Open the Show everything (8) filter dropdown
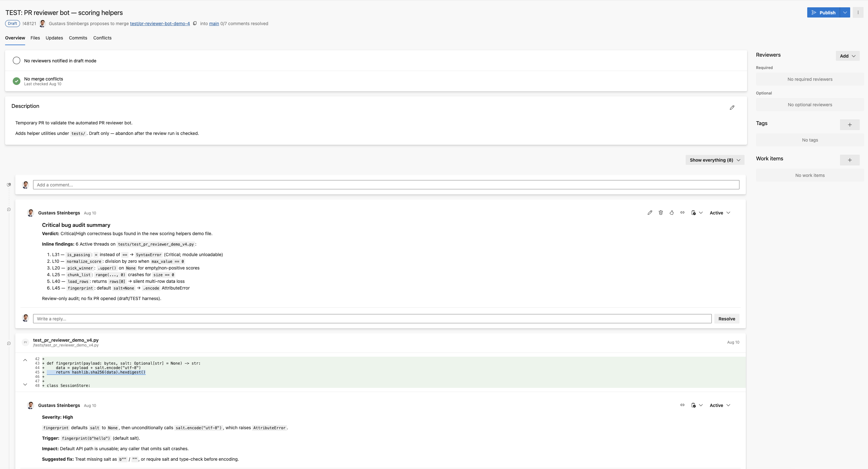Screen dimensions: 868x469 715,160
